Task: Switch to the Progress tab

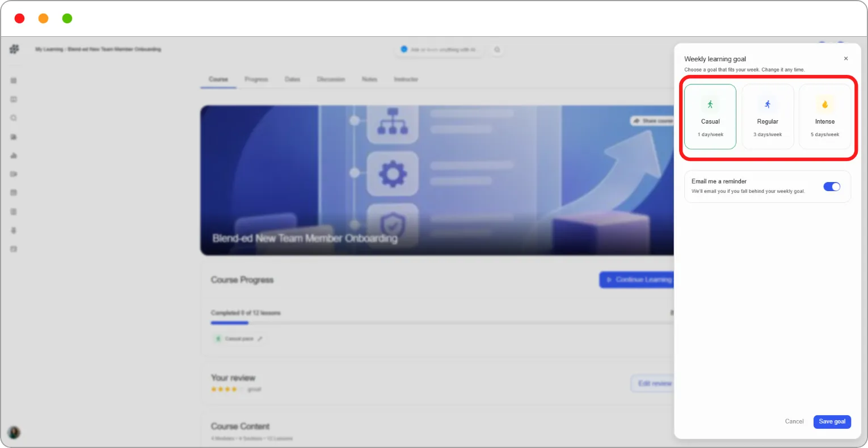Action: [256, 79]
